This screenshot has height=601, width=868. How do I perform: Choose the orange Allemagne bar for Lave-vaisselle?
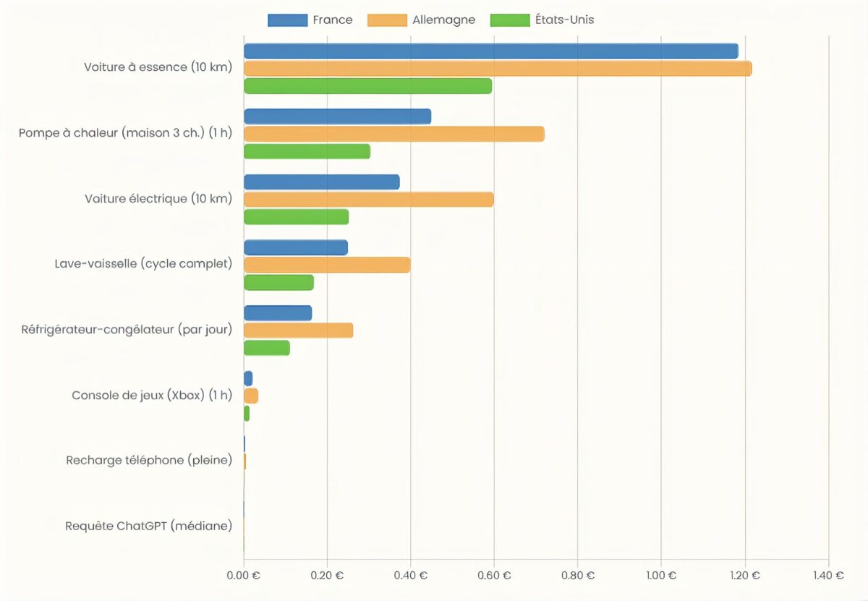pos(327,265)
